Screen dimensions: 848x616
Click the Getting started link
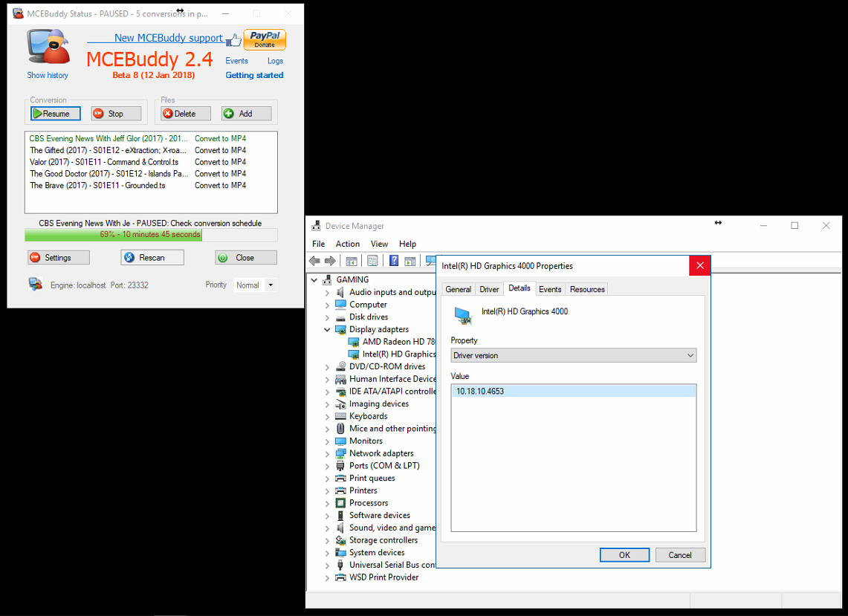pyautogui.click(x=254, y=75)
